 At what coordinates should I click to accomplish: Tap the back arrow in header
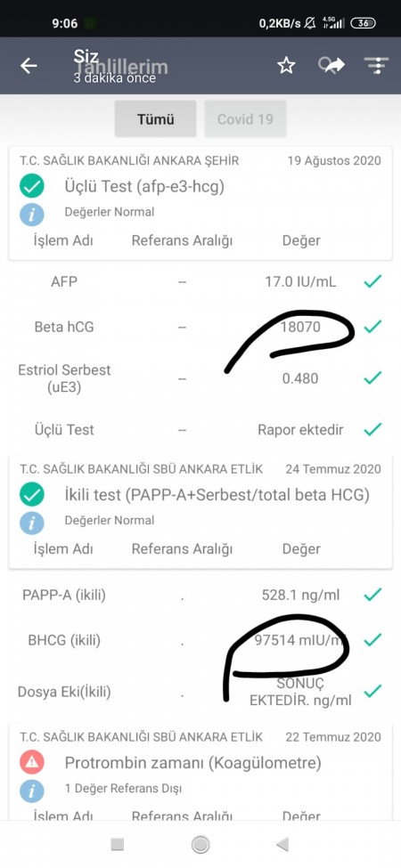point(29,66)
